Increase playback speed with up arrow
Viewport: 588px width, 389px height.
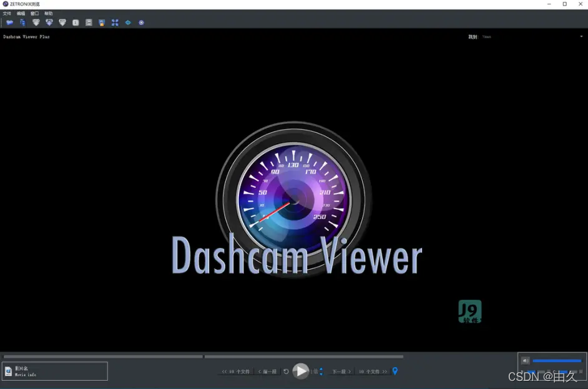point(321,369)
